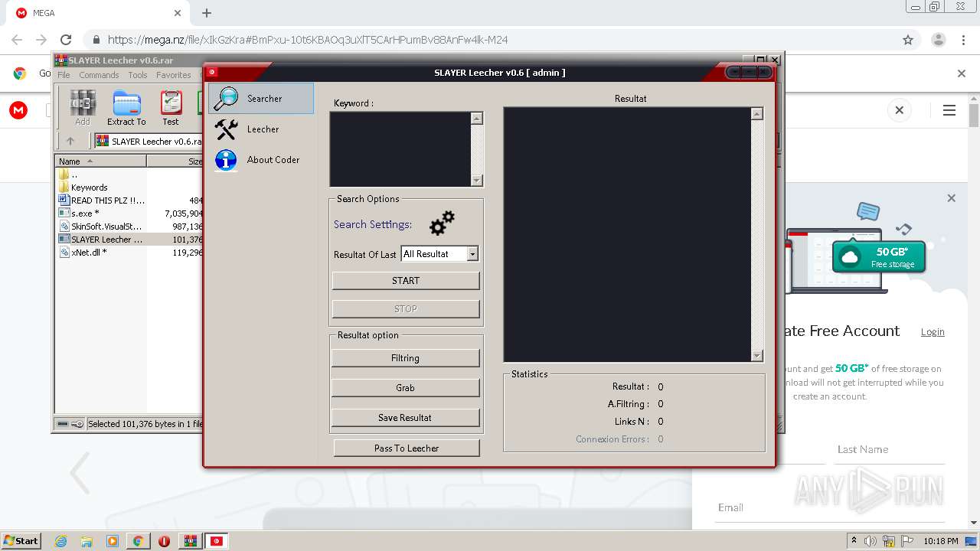Select s.exe file in archive
This screenshot has width=980, height=551.
pyautogui.click(x=85, y=214)
